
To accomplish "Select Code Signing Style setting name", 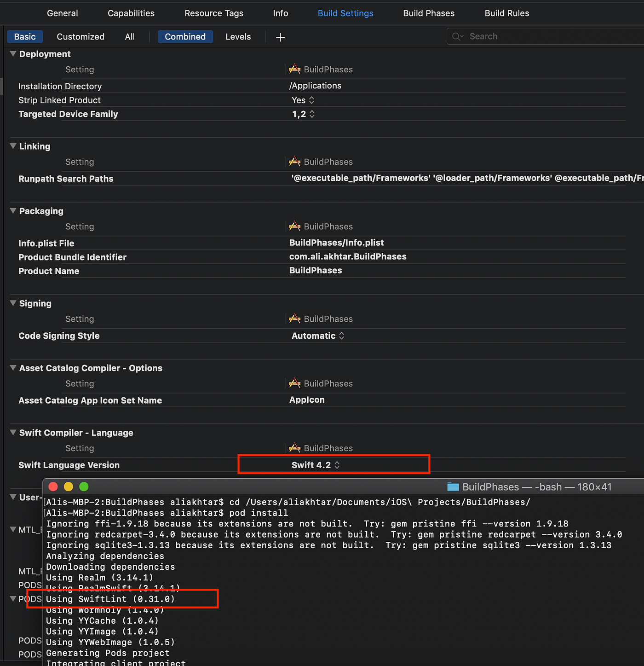I will pos(59,336).
